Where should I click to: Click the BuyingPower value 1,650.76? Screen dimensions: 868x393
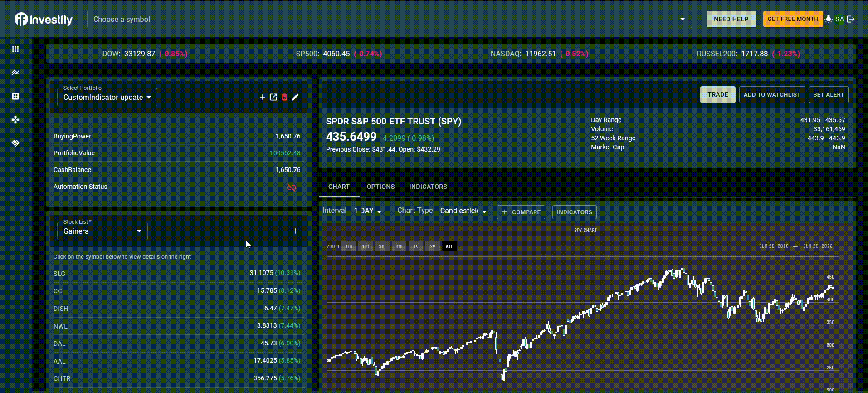tap(288, 136)
